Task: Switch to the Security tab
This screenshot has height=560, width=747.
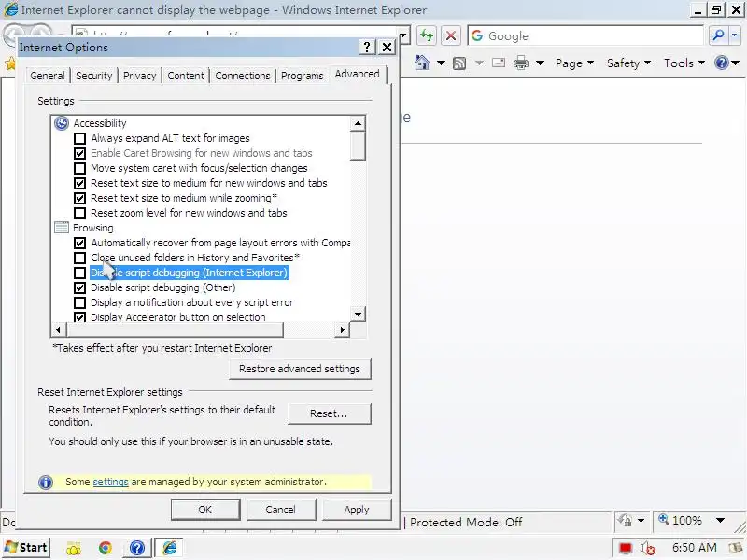Action: pyautogui.click(x=94, y=76)
